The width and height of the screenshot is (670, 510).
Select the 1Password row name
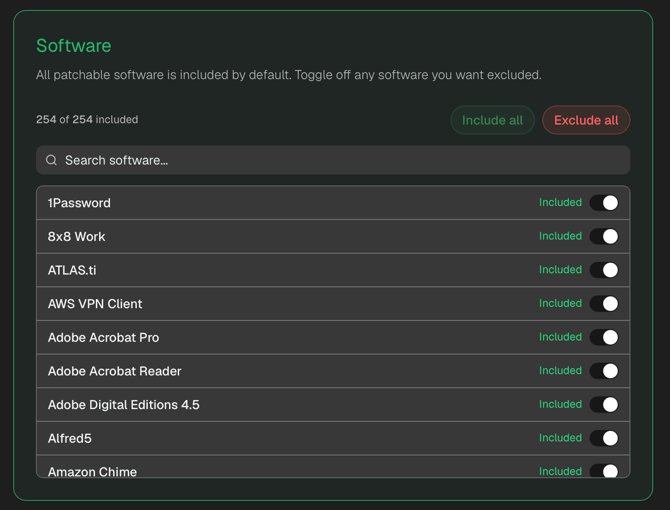coord(79,203)
